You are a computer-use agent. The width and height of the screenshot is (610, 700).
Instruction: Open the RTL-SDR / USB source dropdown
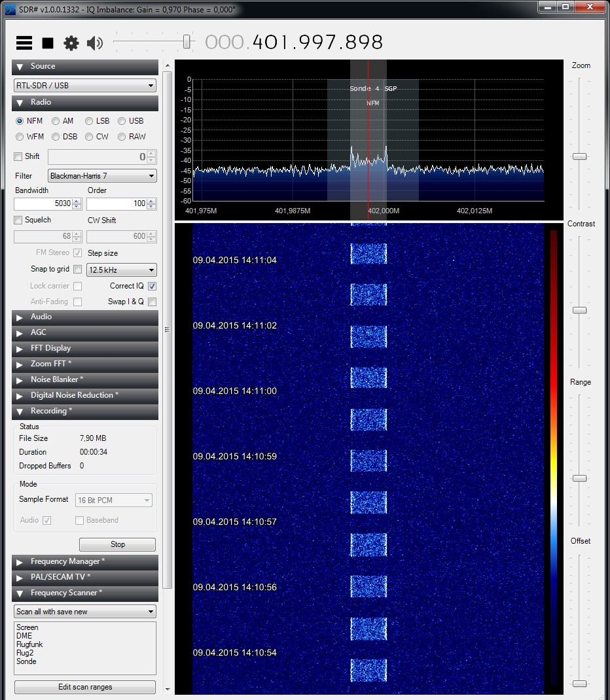pos(85,86)
